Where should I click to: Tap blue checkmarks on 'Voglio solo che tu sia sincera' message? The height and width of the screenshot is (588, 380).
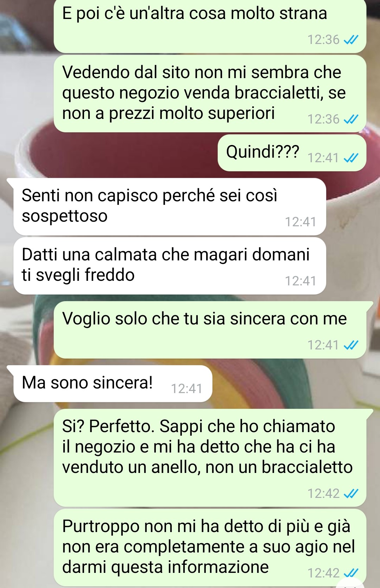[351, 346]
